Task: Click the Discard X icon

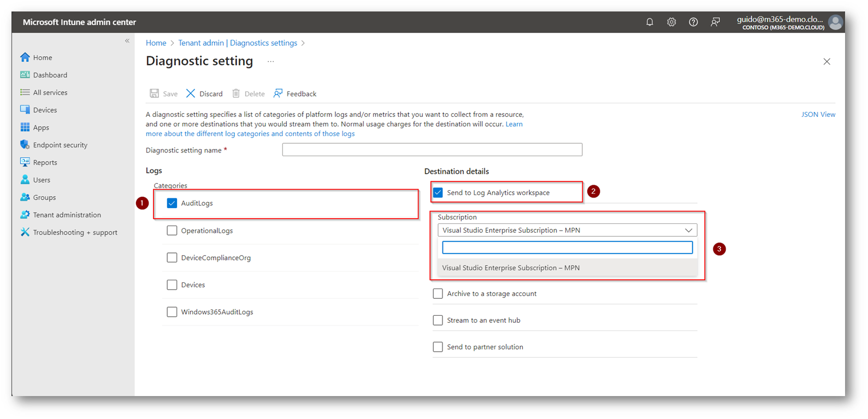Action: pos(191,93)
